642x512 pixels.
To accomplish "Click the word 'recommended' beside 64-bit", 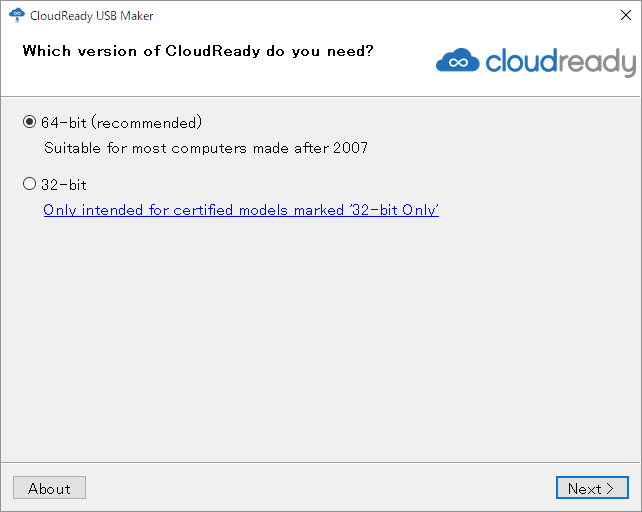I will pos(147,122).
